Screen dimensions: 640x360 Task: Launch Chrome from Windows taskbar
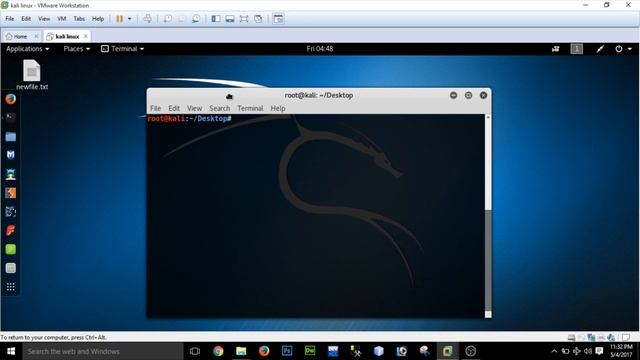[218, 351]
